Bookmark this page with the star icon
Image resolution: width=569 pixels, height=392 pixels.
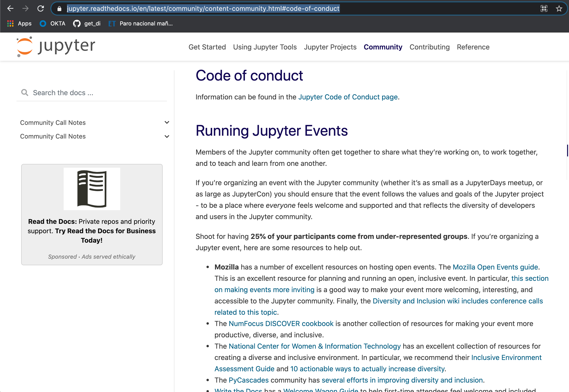[559, 8]
